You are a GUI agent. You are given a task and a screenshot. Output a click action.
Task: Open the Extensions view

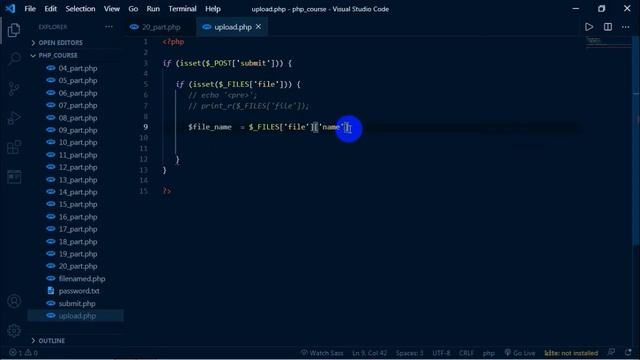(x=14, y=147)
